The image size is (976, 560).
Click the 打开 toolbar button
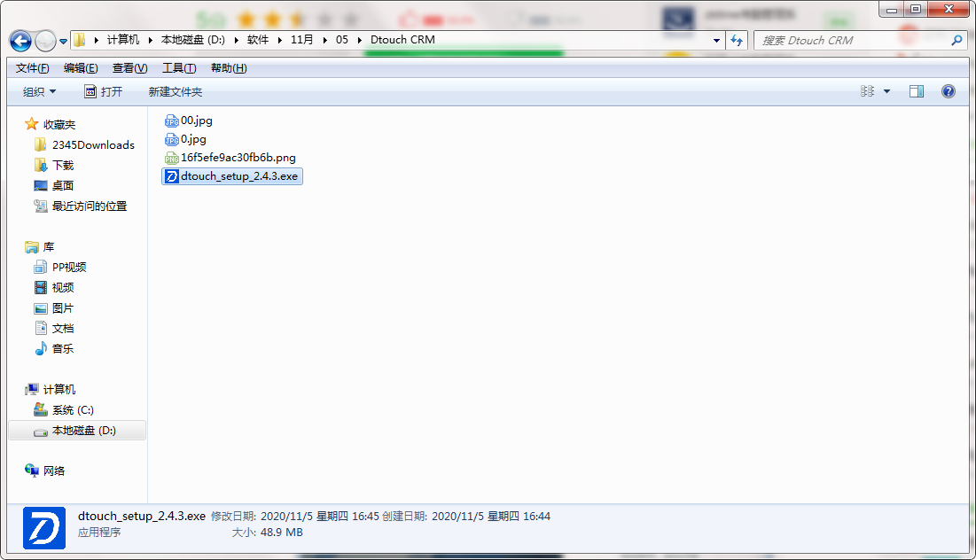(x=104, y=91)
